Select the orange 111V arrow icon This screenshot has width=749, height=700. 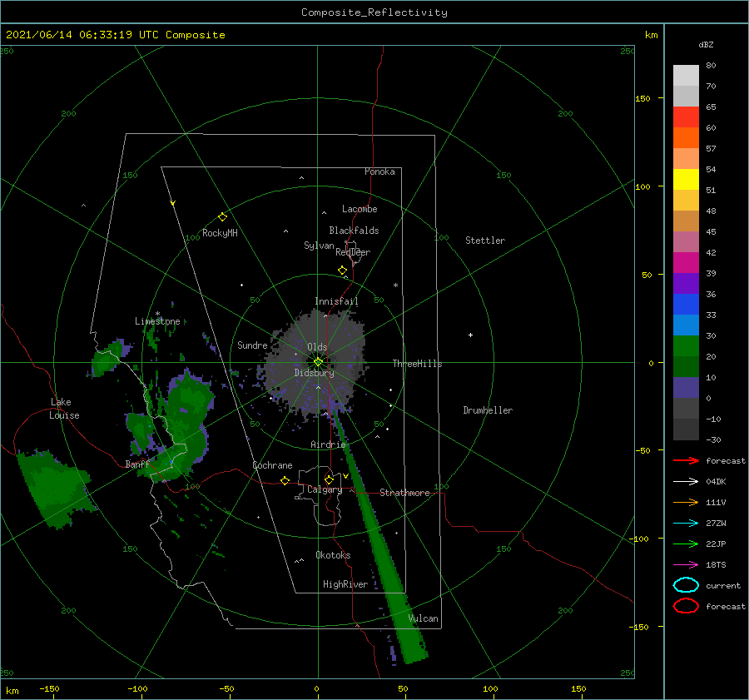click(686, 502)
